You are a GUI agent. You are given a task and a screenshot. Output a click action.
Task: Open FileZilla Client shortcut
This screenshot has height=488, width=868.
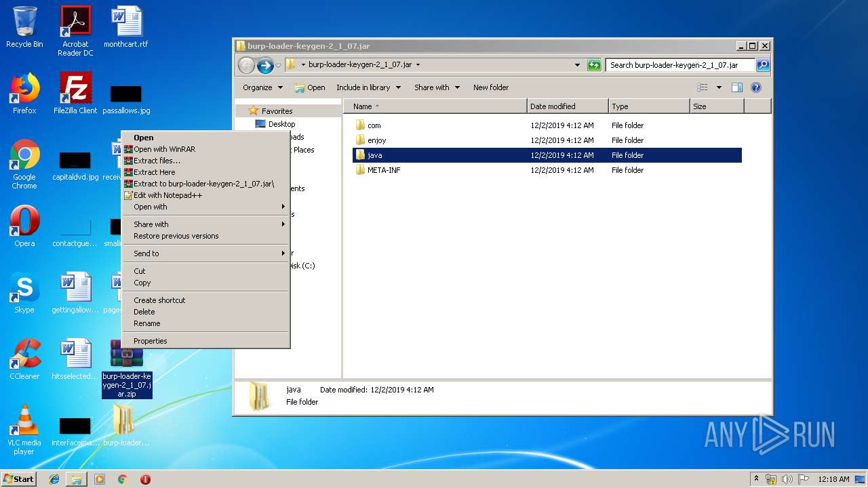pos(75,94)
